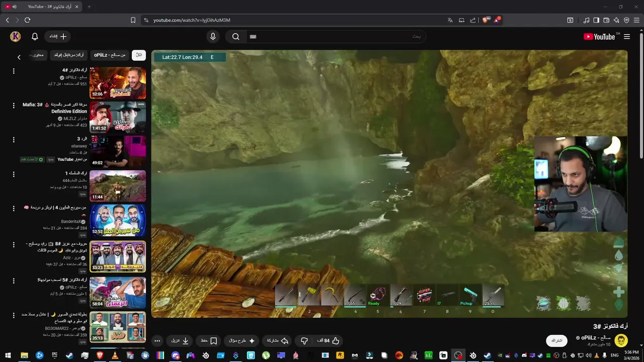The width and height of the screenshot is (644, 362).
Task: Open Brave Rewards triangle icon
Action: 497,20
